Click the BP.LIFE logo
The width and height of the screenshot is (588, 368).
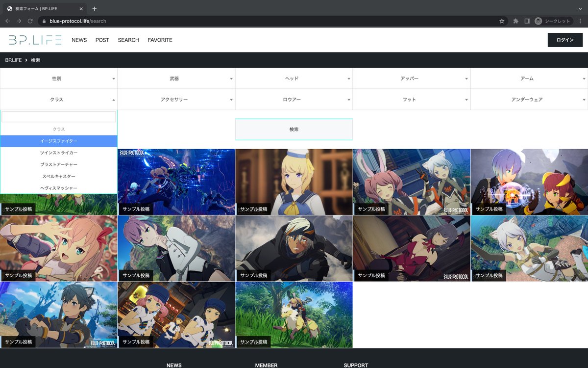(35, 40)
